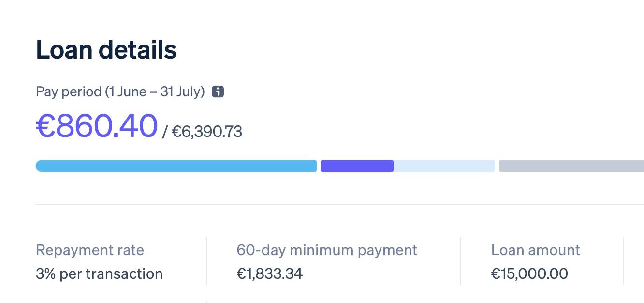Select the €1,833.34 minimum payment value
Viewport: 644px width, 303px height.
click(270, 274)
